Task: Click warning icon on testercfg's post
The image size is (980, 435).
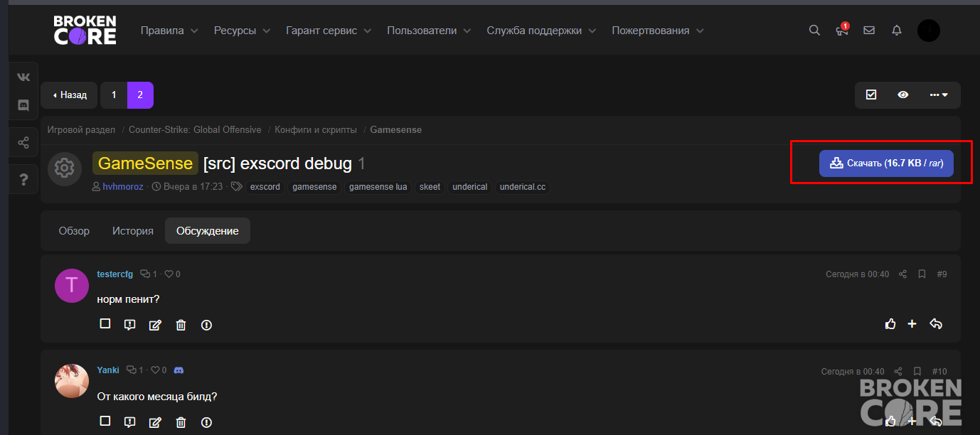Action: click(206, 325)
